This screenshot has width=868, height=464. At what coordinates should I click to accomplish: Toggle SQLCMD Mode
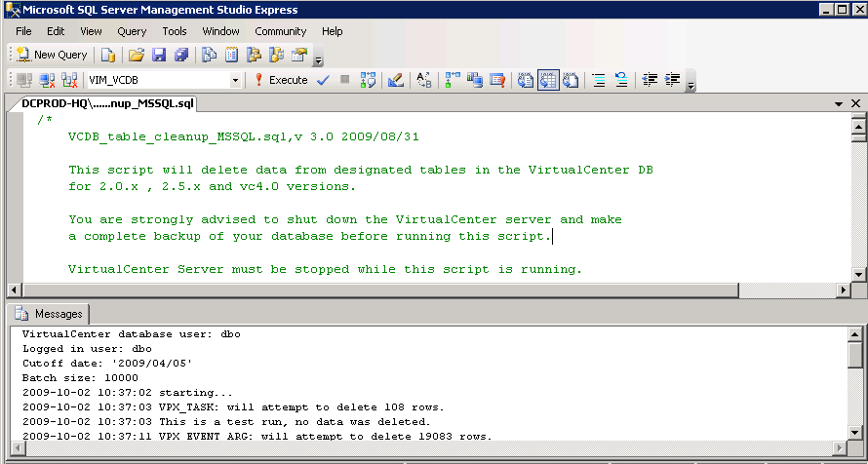tap(497, 80)
